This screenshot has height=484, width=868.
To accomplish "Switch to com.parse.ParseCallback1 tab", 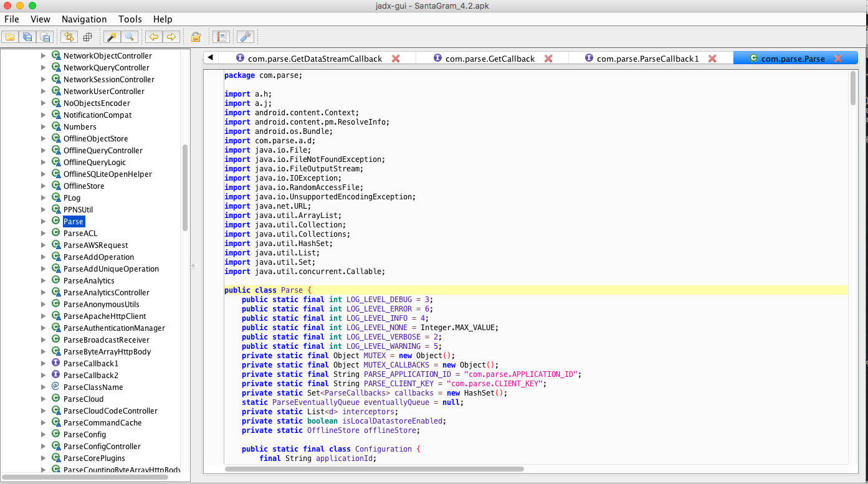I will (x=648, y=59).
